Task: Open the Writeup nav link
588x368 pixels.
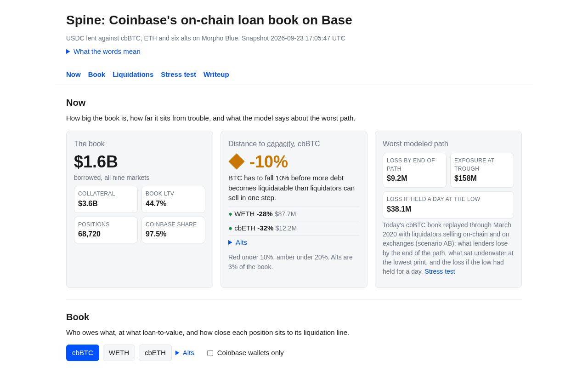Action: pyautogui.click(x=216, y=75)
